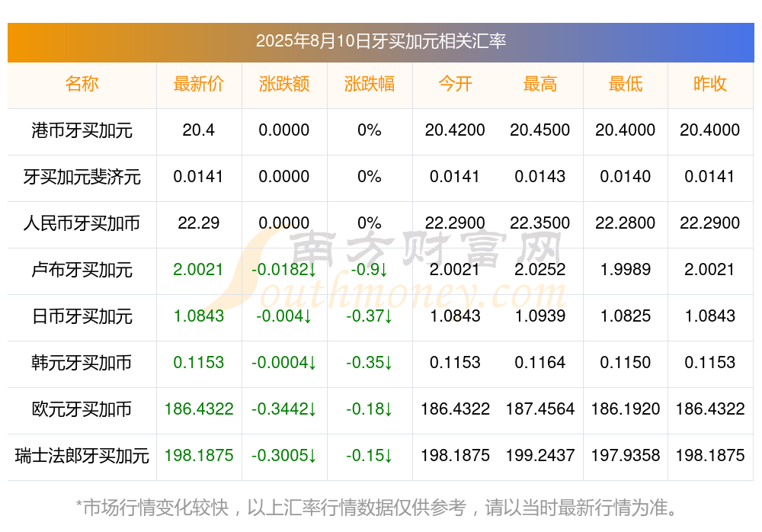This screenshot has width=762, height=532.
Task: Click low value 0.0140 in 斐济元 row
Action: click(626, 177)
